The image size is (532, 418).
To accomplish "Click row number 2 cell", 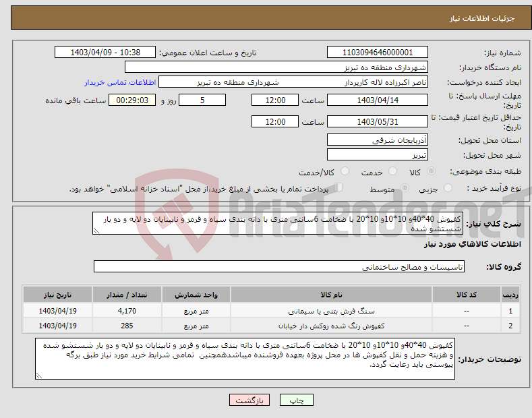I will tap(510, 326).
